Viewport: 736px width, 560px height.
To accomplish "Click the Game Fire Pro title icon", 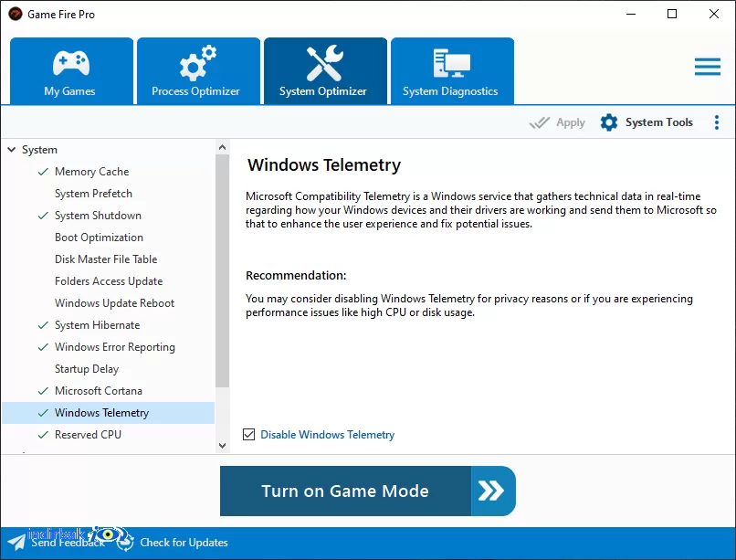I will pos(16,14).
